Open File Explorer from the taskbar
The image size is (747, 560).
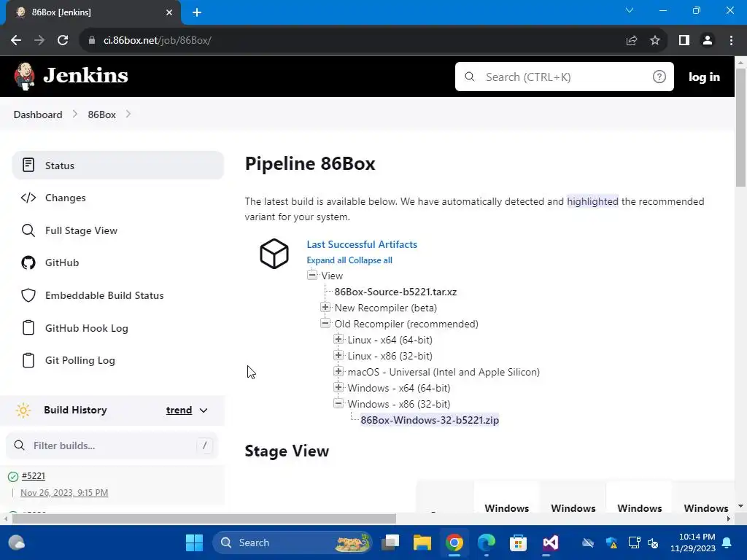coord(422,542)
